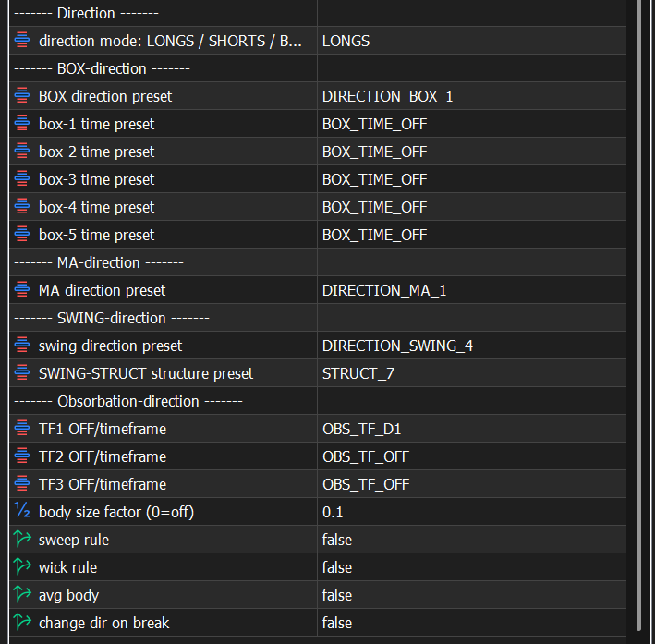Select the 'SWING-STRUCT structure preset' label
Viewport: 655px width, 644px height.
(x=146, y=373)
